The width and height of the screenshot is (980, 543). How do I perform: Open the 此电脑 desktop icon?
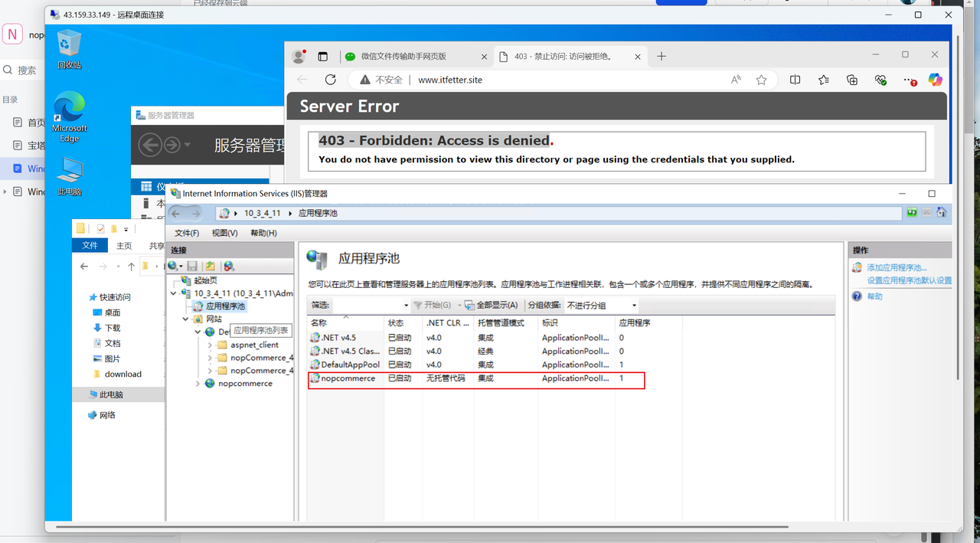tap(69, 176)
